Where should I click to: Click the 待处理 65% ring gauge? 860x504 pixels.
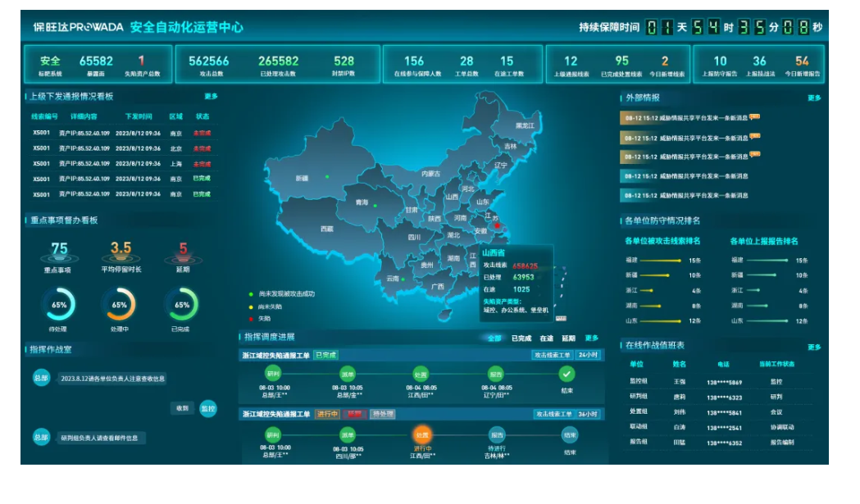pyautogui.click(x=58, y=304)
